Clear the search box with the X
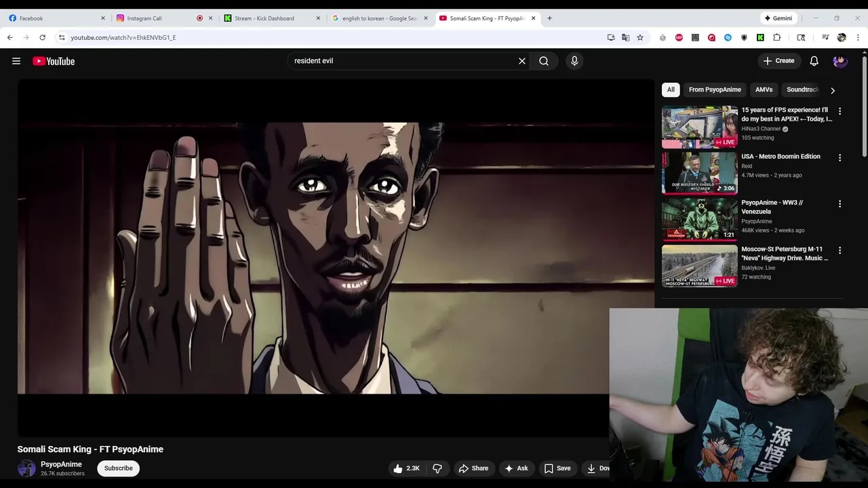This screenshot has height=488, width=868. click(x=522, y=61)
